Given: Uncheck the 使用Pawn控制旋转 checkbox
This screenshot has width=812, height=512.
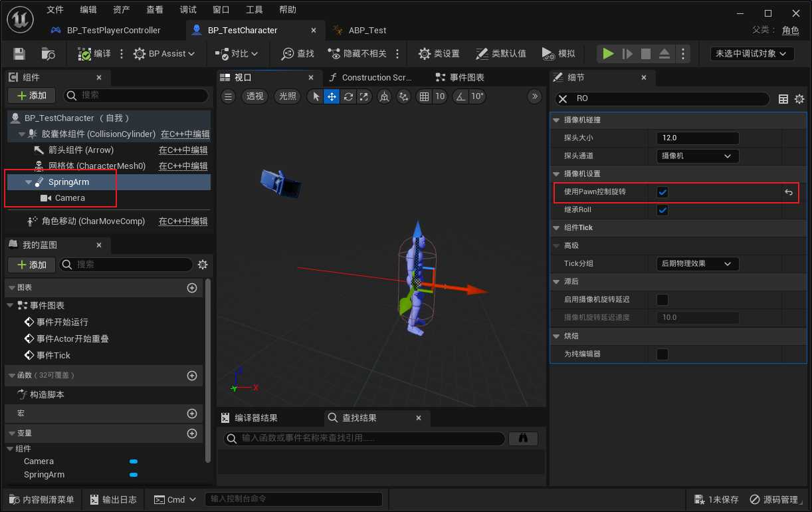Looking at the screenshot, I should 662,192.
